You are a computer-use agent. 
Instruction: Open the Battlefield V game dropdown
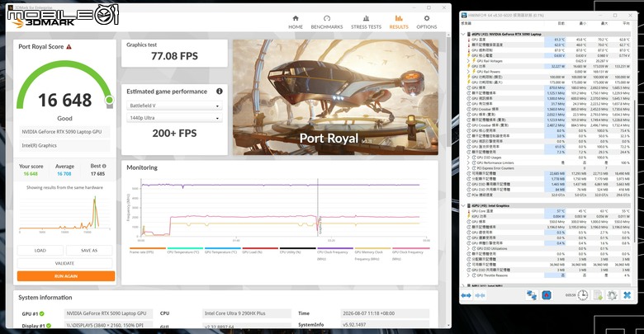[x=174, y=106]
